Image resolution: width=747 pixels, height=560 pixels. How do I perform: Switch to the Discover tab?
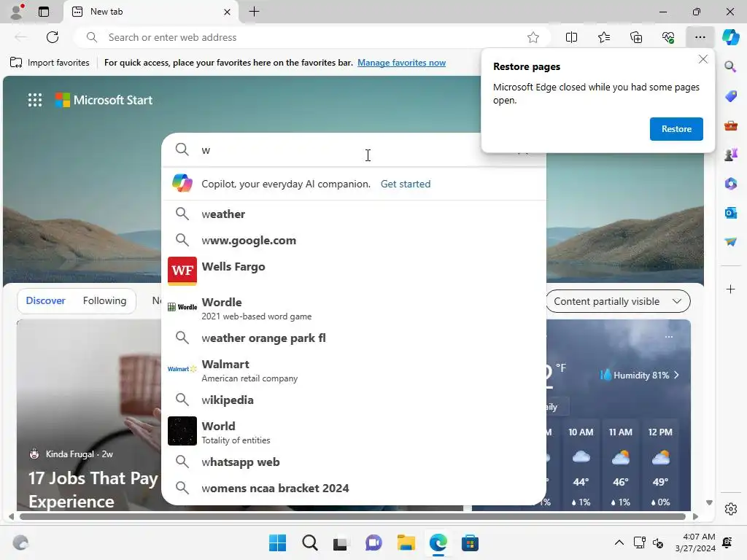click(x=45, y=300)
